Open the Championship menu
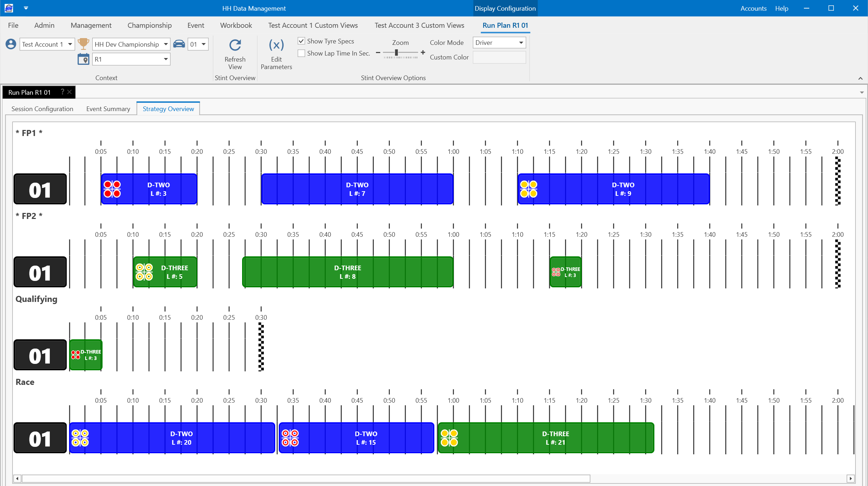This screenshot has height=486, width=868. click(x=150, y=25)
